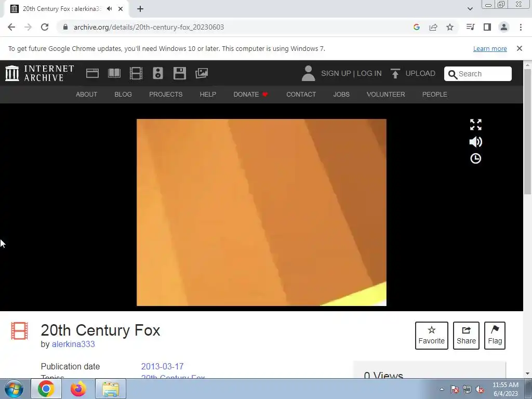
Task: Open the Audio (speaker) section icon
Action: tap(158, 73)
